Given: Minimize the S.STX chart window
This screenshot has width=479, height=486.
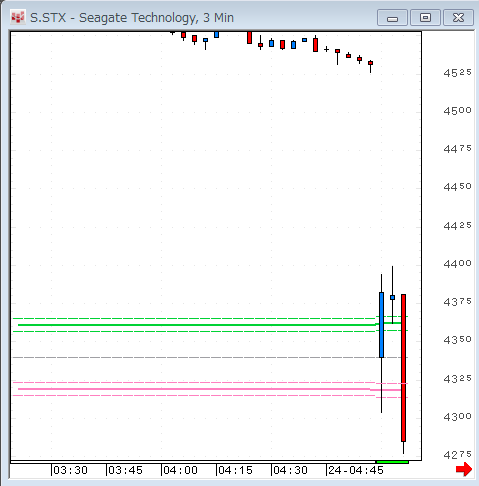Looking at the screenshot, I should pos(392,18).
